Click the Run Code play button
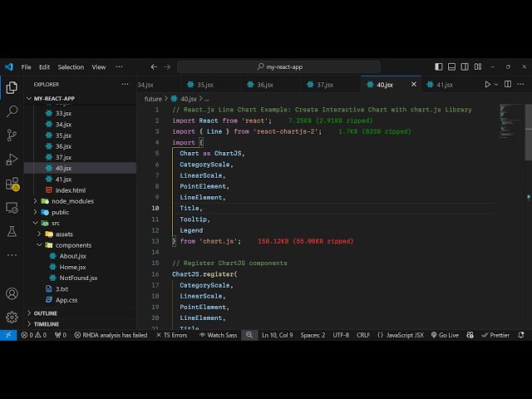 (x=488, y=85)
